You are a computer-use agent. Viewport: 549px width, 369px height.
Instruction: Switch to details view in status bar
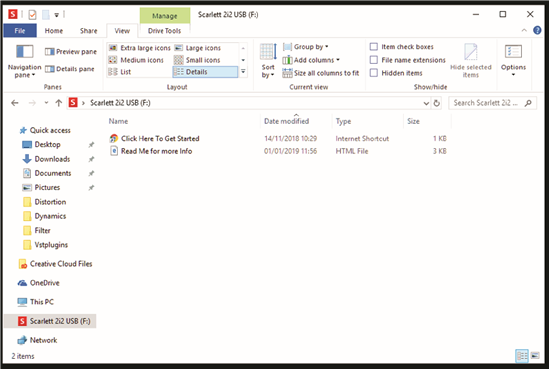click(x=522, y=356)
